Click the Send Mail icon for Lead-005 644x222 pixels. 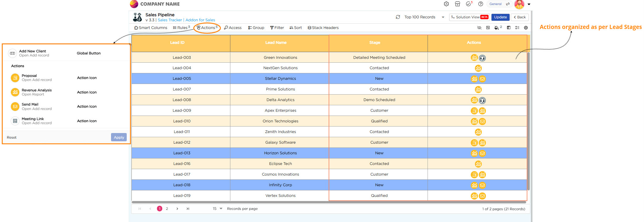pos(482,79)
